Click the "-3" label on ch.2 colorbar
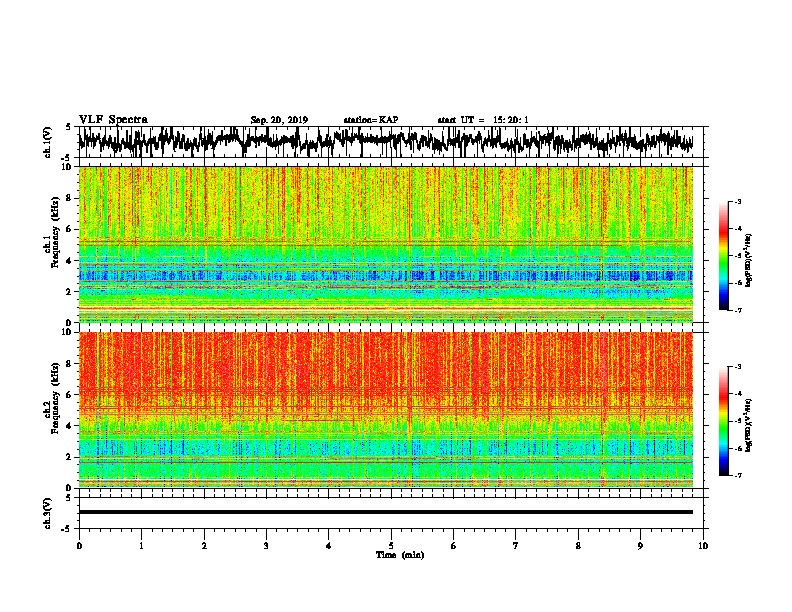The image size is (792, 612). [x=737, y=367]
